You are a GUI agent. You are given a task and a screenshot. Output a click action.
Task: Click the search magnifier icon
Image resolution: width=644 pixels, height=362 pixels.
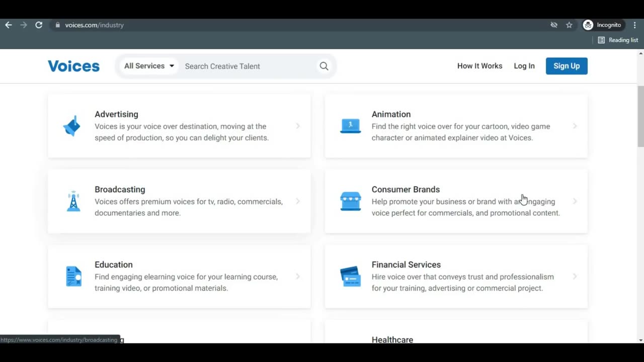coord(324,66)
